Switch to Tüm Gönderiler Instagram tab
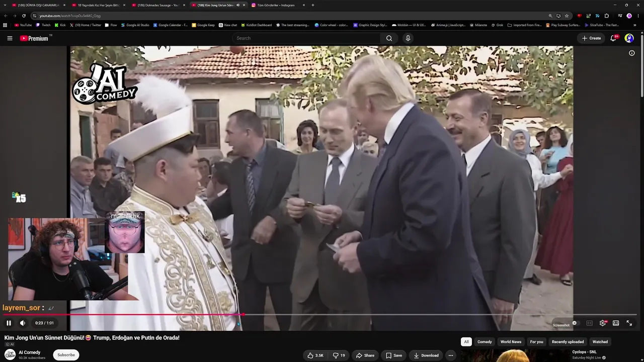The image size is (644, 362). coord(276,5)
